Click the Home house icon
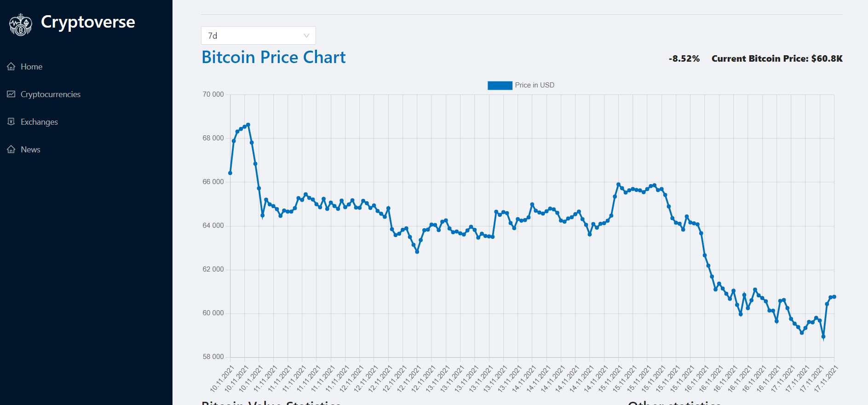Viewport: 868px width, 405px height. [x=11, y=67]
